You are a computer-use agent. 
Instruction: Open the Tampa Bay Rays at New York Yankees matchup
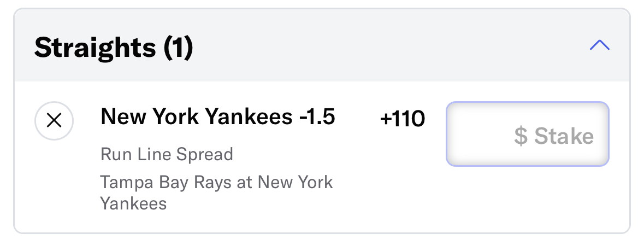216,193
